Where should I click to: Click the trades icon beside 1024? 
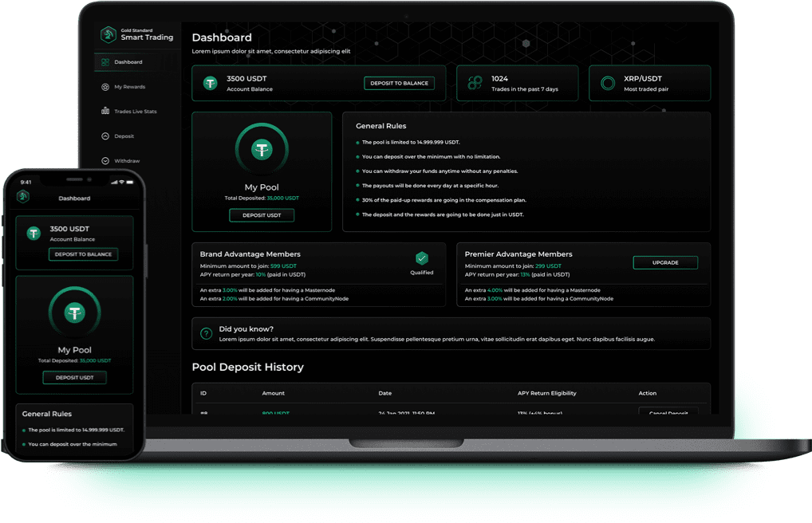475,83
